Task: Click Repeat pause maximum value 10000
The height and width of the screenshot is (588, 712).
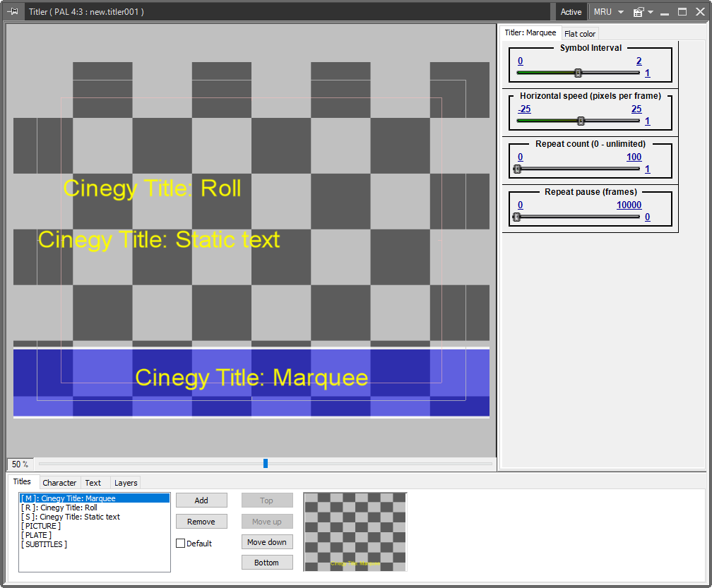Action: [x=629, y=205]
